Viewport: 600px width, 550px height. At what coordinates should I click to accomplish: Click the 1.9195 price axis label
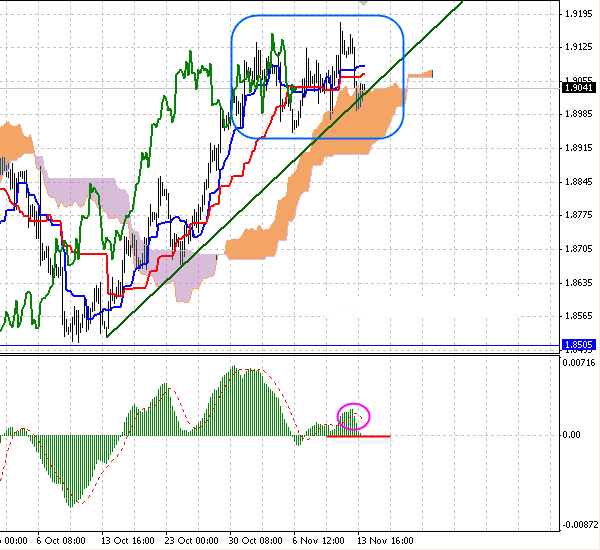(x=579, y=14)
